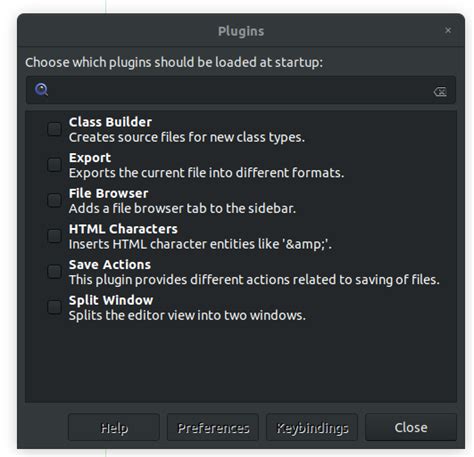Viewport: 474px width, 457px height.
Task: Click the 'Plugins' dialog title bar
Action: pyautogui.click(x=241, y=31)
